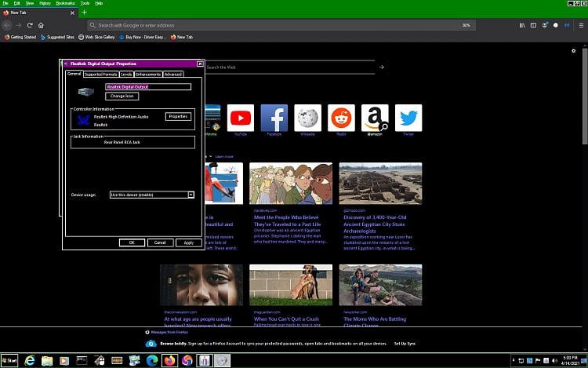Click Cancel in Realtek properties dialog

tap(160, 242)
